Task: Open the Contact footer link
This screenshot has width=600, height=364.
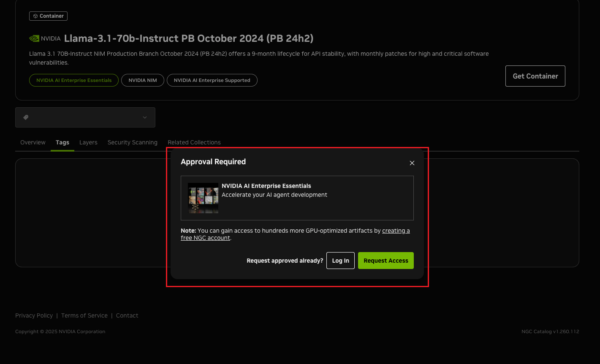Action: (x=127, y=315)
